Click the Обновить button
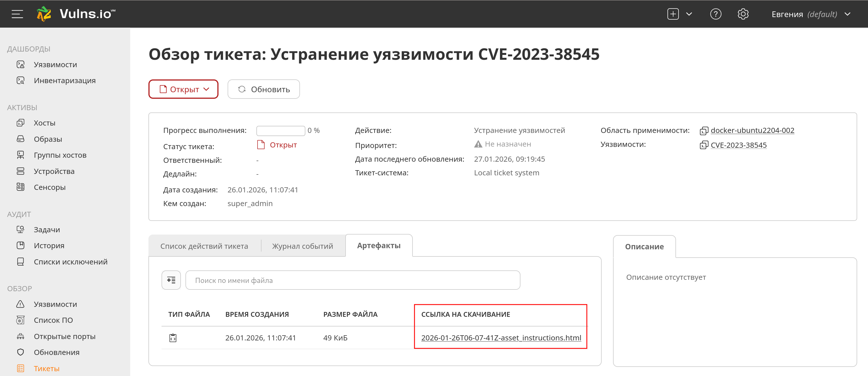This screenshot has height=376, width=868. tap(264, 89)
